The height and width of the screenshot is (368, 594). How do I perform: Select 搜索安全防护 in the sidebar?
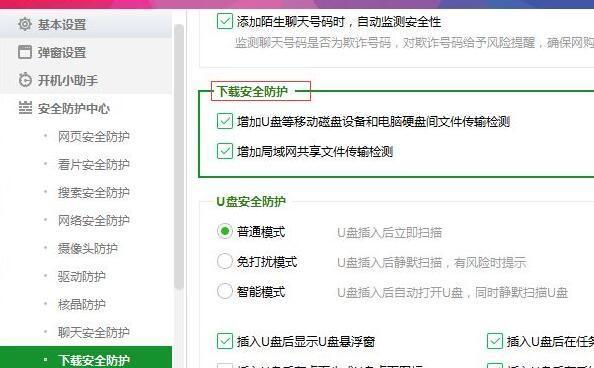click(94, 193)
